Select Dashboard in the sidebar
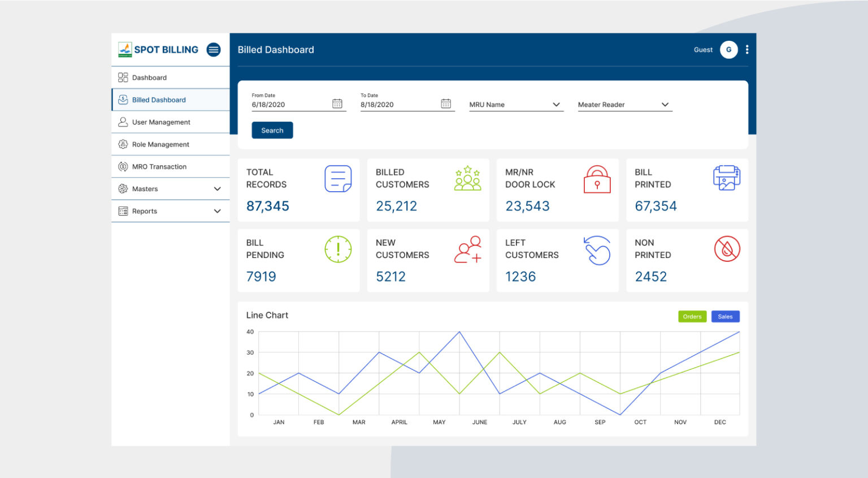 click(149, 77)
